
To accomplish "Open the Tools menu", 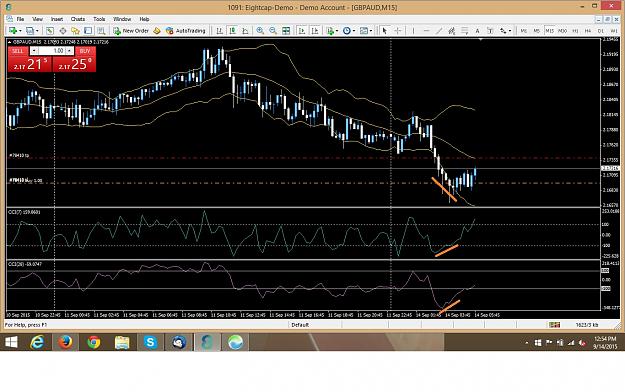I will (99, 19).
